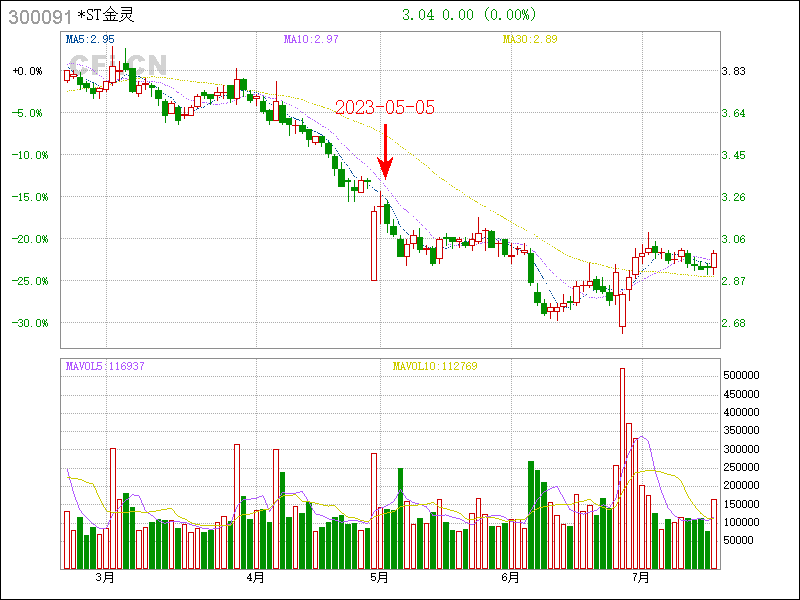Click the 6月 label on the time axis
Image resolution: width=800 pixels, height=600 pixels.
click(510, 577)
